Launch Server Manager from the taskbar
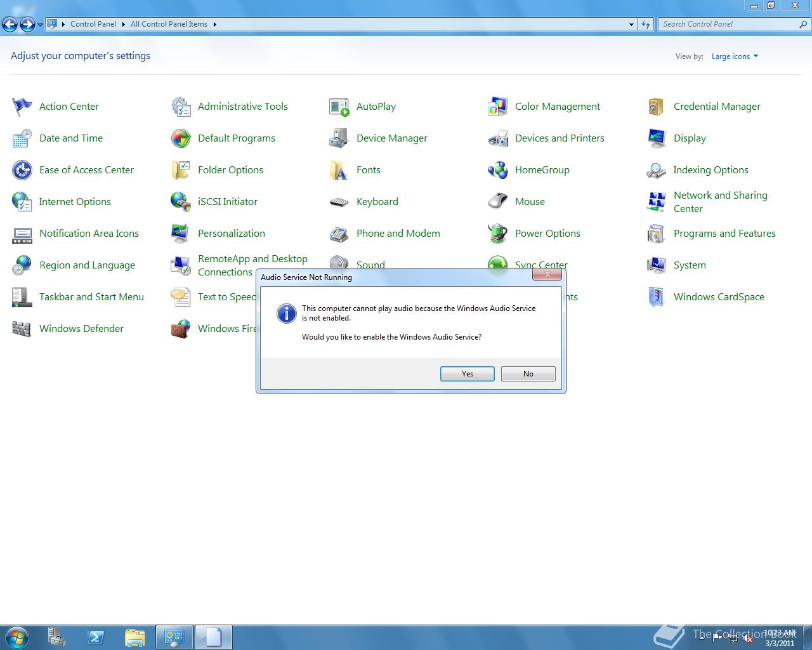 click(57, 637)
